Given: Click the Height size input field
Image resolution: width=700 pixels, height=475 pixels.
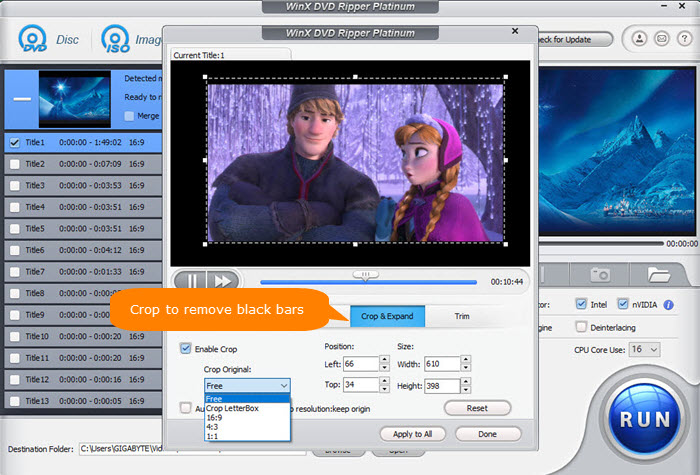Looking at the screenshot, I should pos(442,386).
